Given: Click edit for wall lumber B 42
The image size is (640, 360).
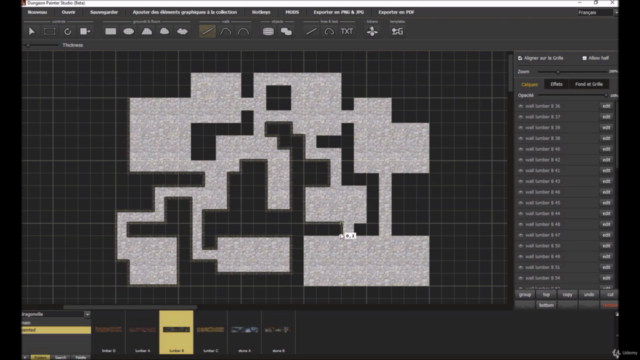Looking at the screenshot, I should click(x=606, y=160).
